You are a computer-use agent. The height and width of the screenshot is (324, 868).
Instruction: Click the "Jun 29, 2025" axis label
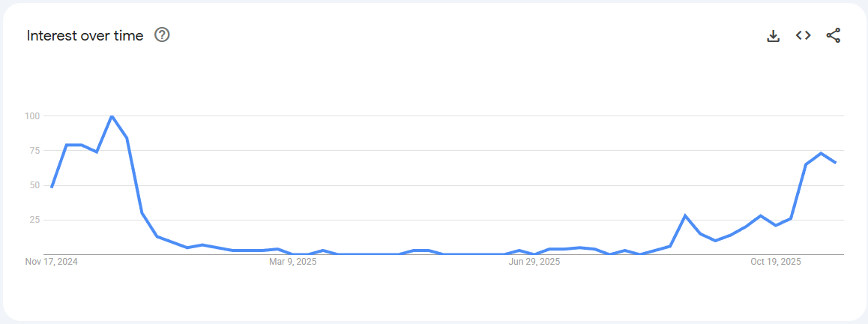point(534,262)
